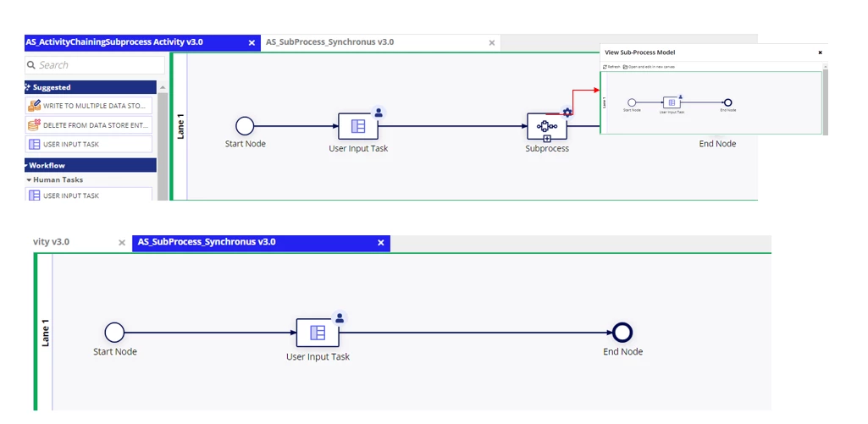The image size is (868, 424).
Task: Click the User Input Task icon under Human Tasks
Action: click(35, 195)
